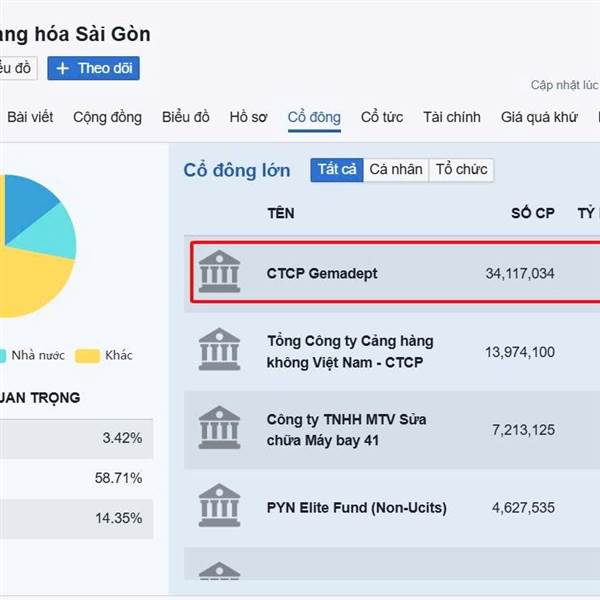600x600 pixels.
Task: Open the Bài viết tab
Action: pyautogui.click(x=30, y=117)
